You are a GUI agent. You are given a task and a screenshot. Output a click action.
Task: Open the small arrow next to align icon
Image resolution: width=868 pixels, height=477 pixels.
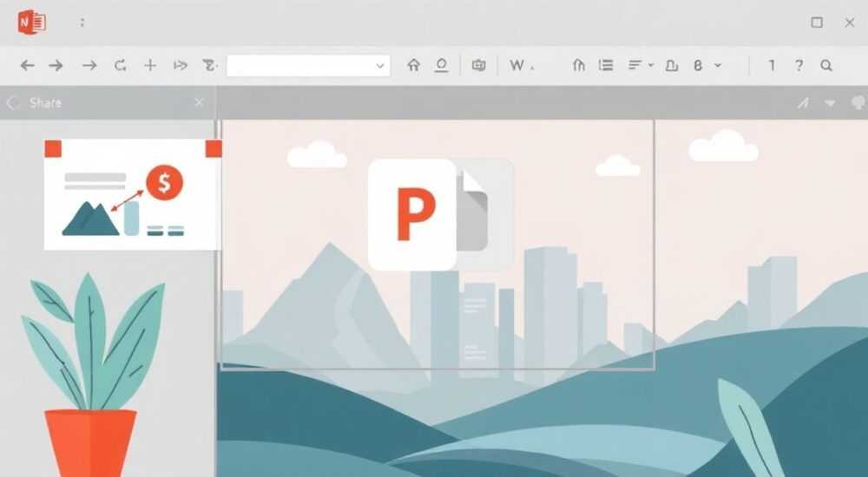tap(651, 65)
